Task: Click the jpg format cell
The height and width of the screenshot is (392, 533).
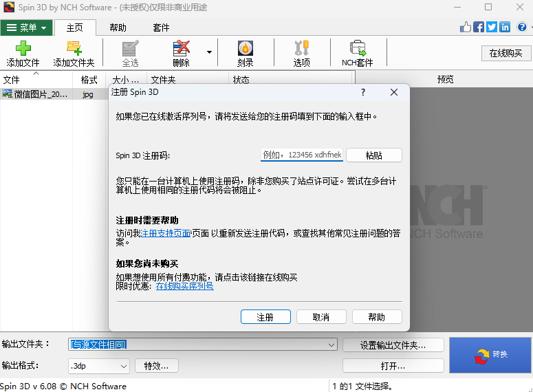Action: tap(88, 94)
